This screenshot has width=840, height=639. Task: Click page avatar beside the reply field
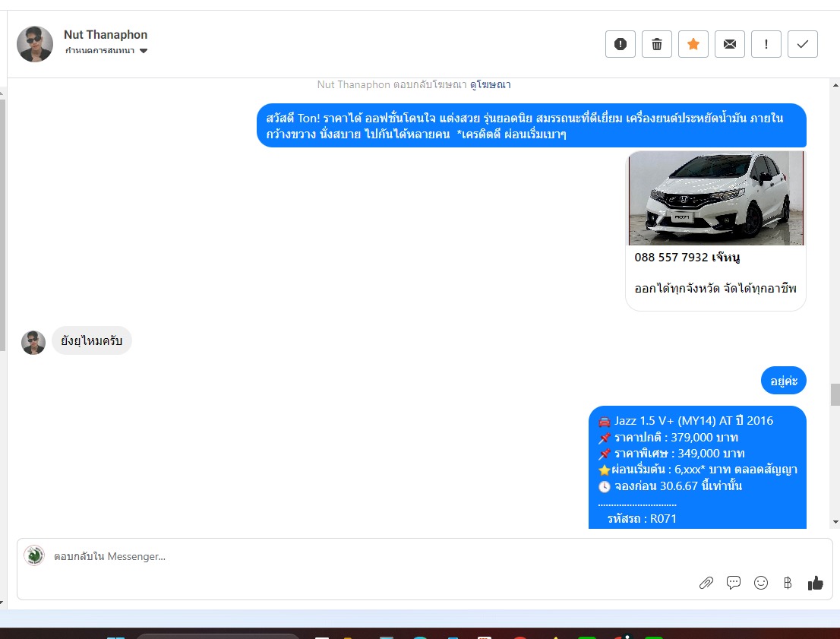34,556
